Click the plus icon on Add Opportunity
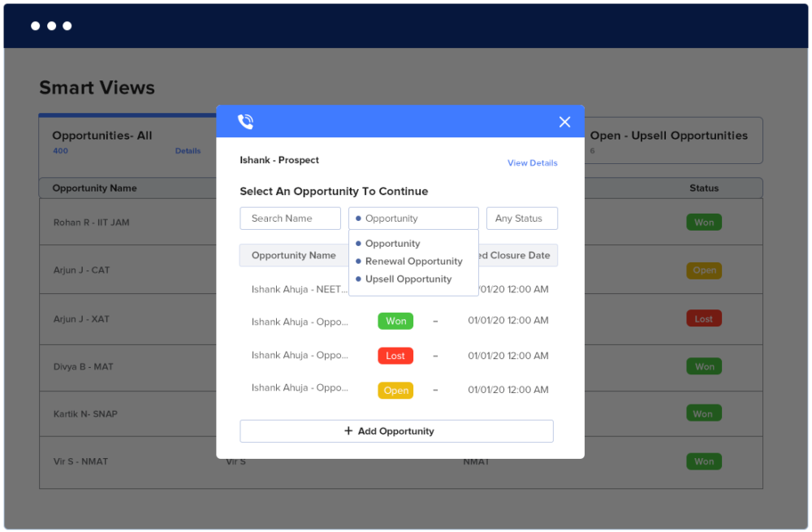 coord(348,430)
